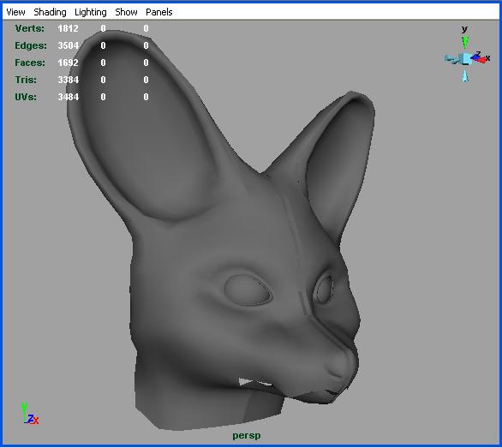Click the left light-blue cone of view compass
Viewport: 502px width, 448px height.
451,59
